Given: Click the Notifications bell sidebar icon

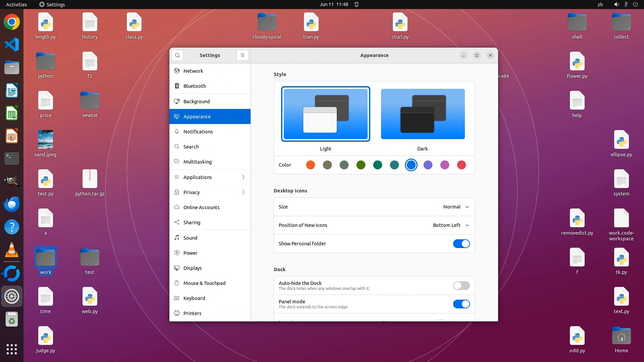Looking at the screenshot, I should pos(177,132).
